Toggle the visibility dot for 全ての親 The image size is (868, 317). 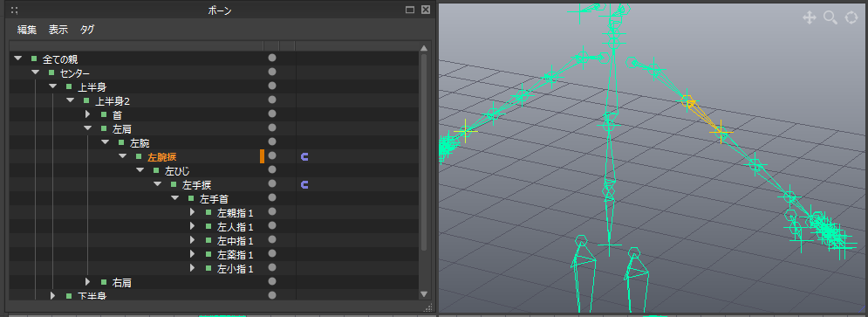[x=272, y=58]
